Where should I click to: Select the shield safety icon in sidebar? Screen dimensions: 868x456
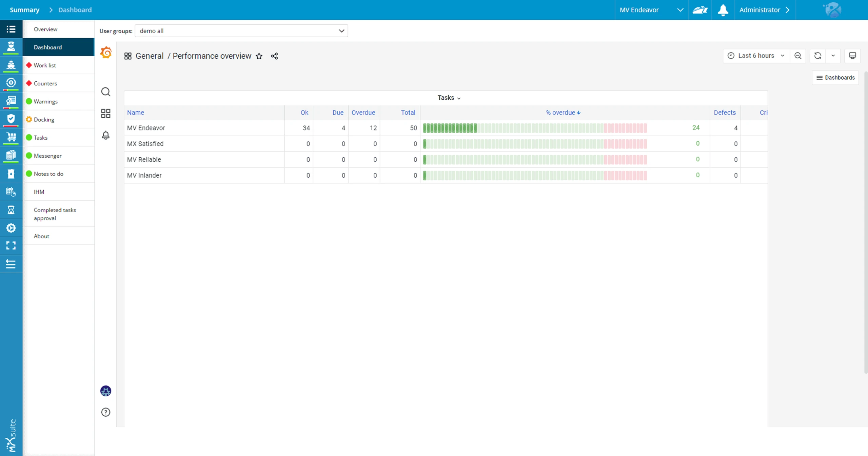[11, 119]
